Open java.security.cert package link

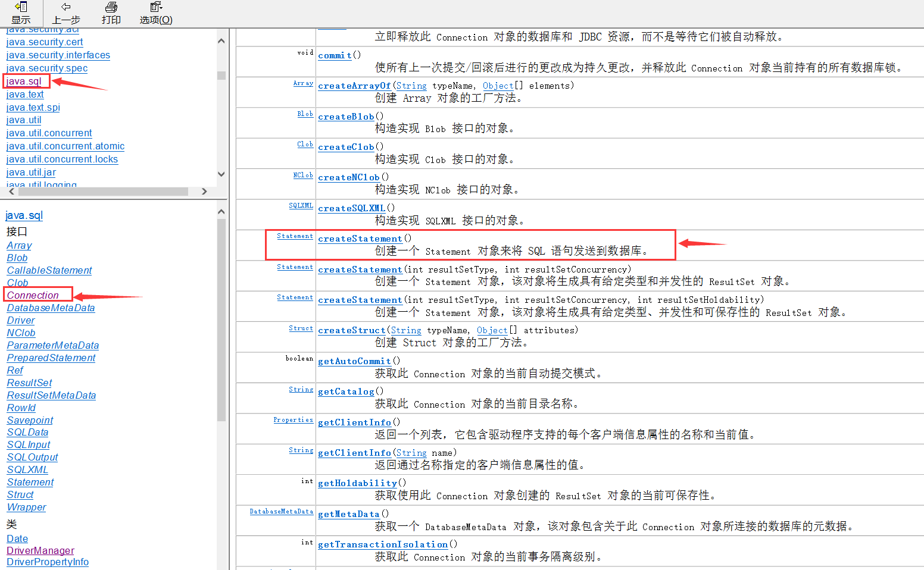click(x=45, y=42)
